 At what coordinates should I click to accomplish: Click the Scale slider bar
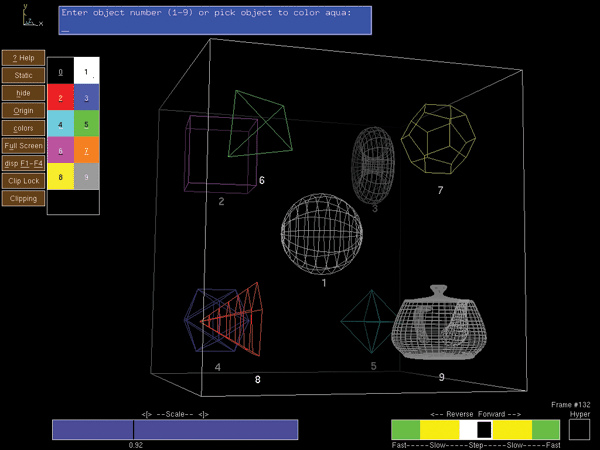pyautogui.click(x=175, y=429)
